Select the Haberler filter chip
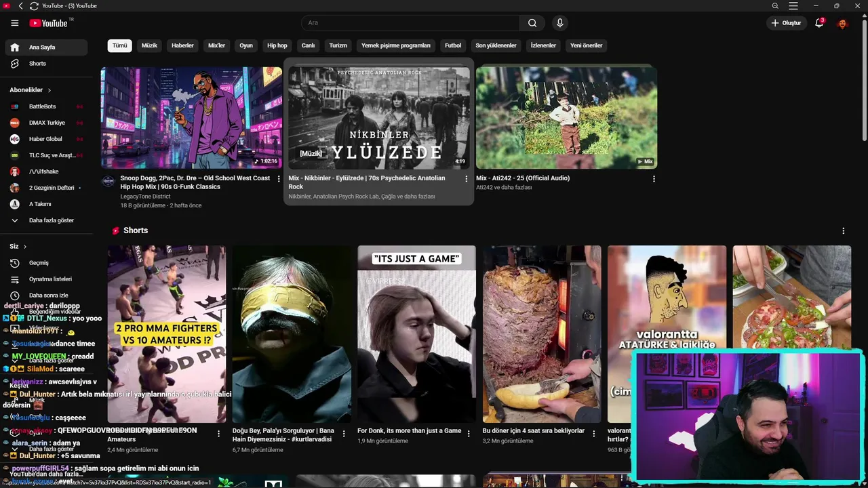The image size is (868, 488). pyautogui.click(x=182, y=46)
